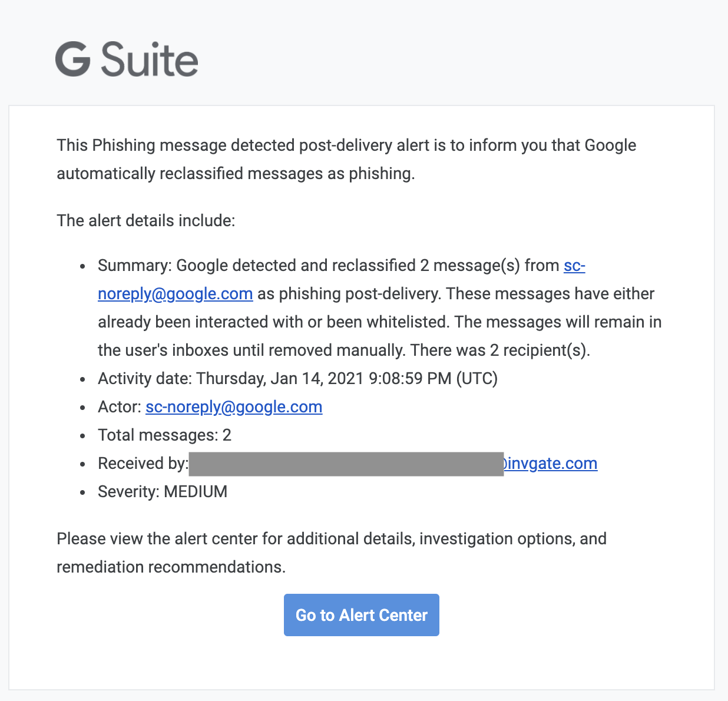
Task: Click the word "Suite" in the header
Action: pos(150,60)
